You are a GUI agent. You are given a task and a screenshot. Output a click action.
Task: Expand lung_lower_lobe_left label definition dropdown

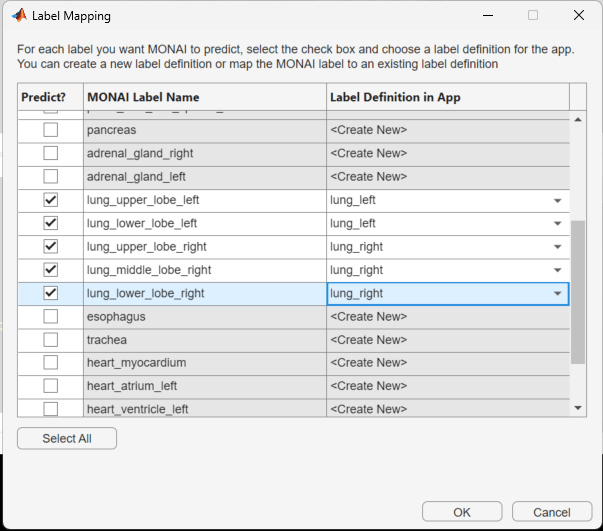[557, 223]
